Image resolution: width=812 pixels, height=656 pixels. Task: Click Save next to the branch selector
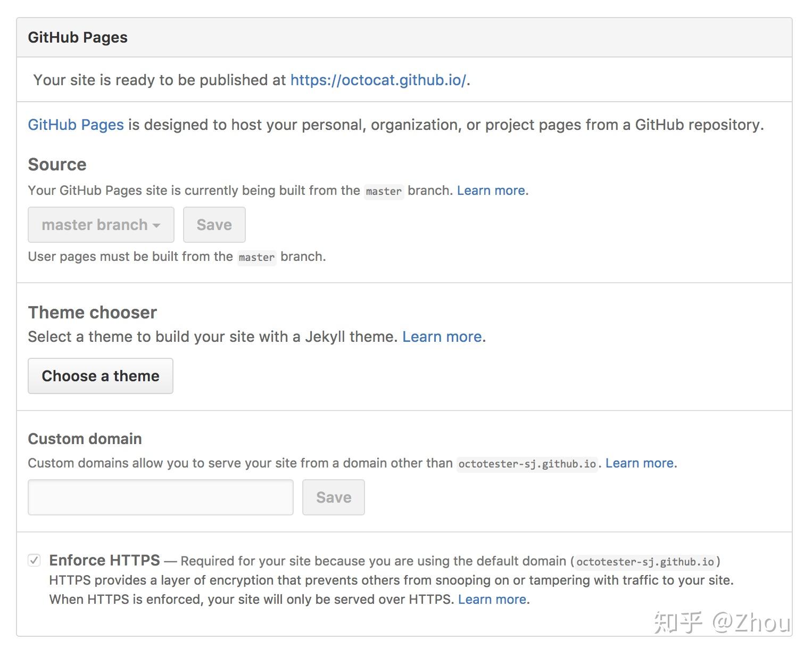[214, 224]
